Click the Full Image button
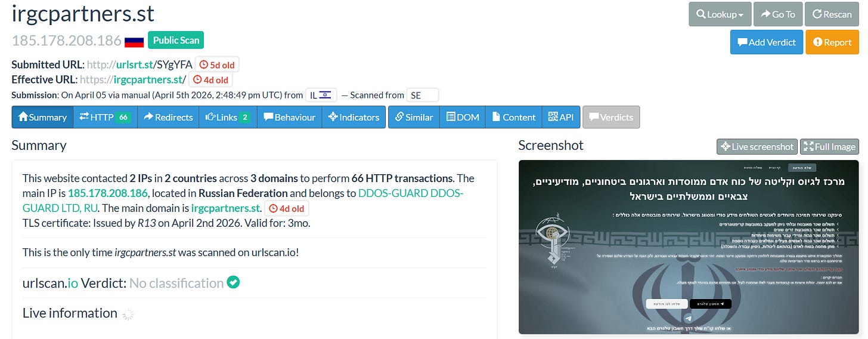The width and height of the screenshot is (868, 339). coord(829,146)
